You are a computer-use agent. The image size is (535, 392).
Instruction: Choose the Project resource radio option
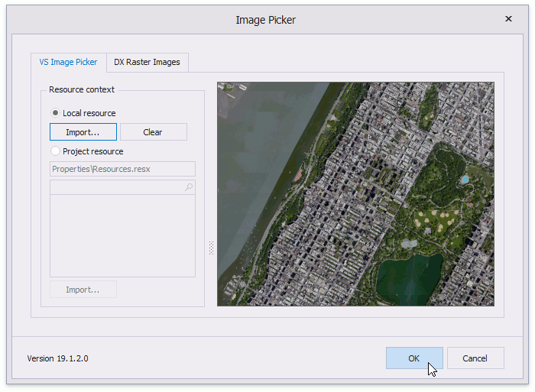56,151
